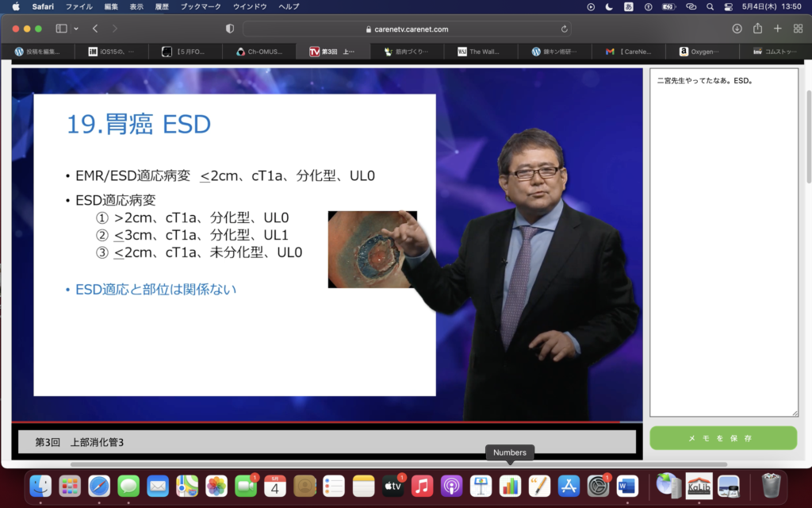Open the Privacy Report shield icon
The height and width of the screenshot is (508, 812).
pos(230,29)
